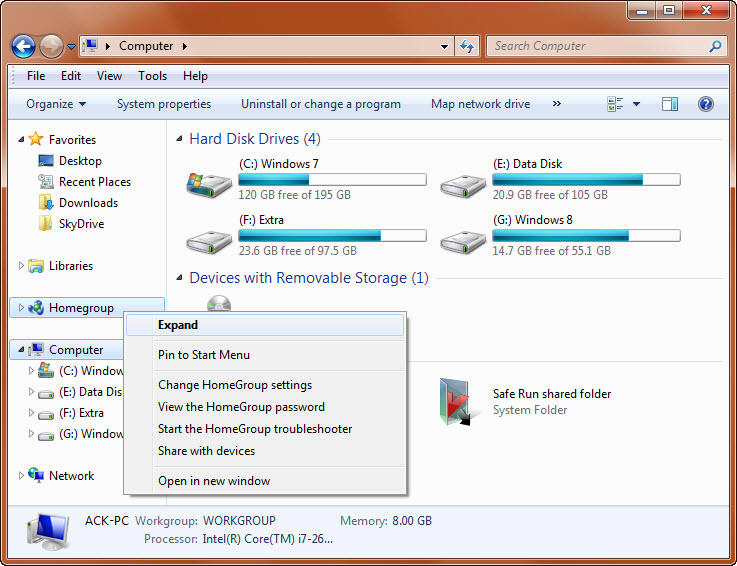This screenshot has width=737, height=566.
Task: Click the (G:) Windows 8 usage bar
Action: [586, 235]
